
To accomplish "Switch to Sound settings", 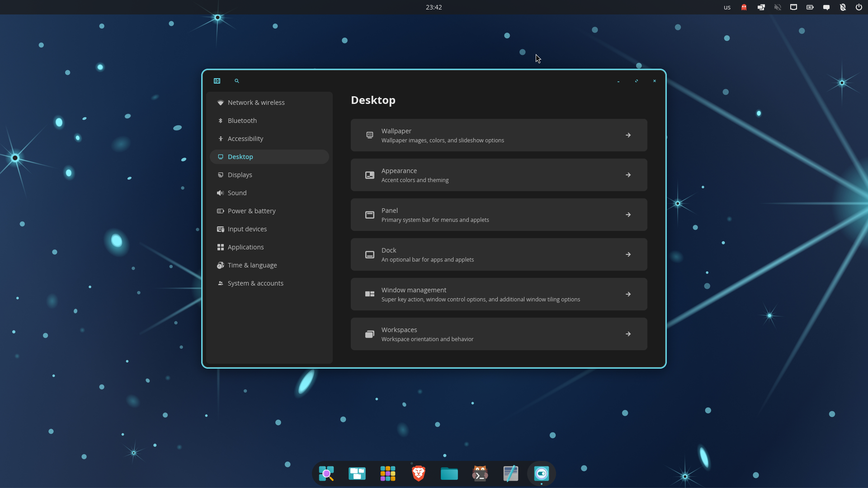I will coord(269,193).
